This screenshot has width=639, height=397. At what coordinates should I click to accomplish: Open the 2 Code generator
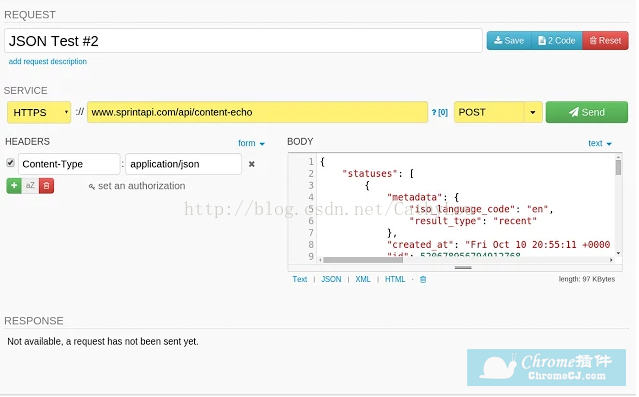tap(557, 41)
